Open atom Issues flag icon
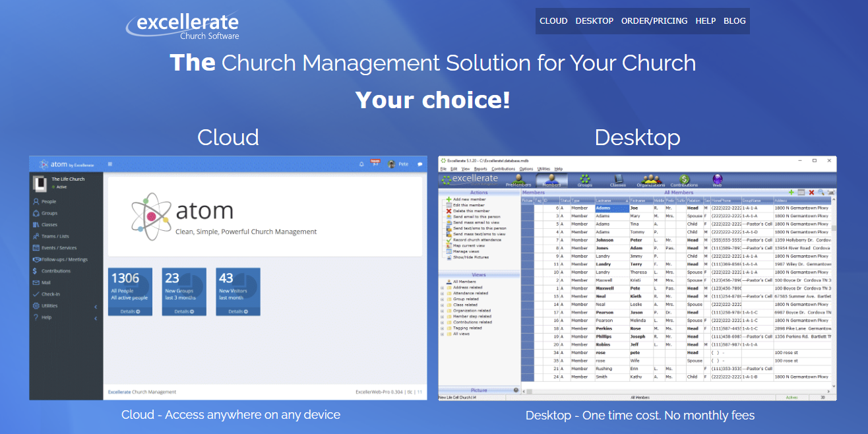The height and width of the screenshot is (434, 868). (x=375, y=163)
